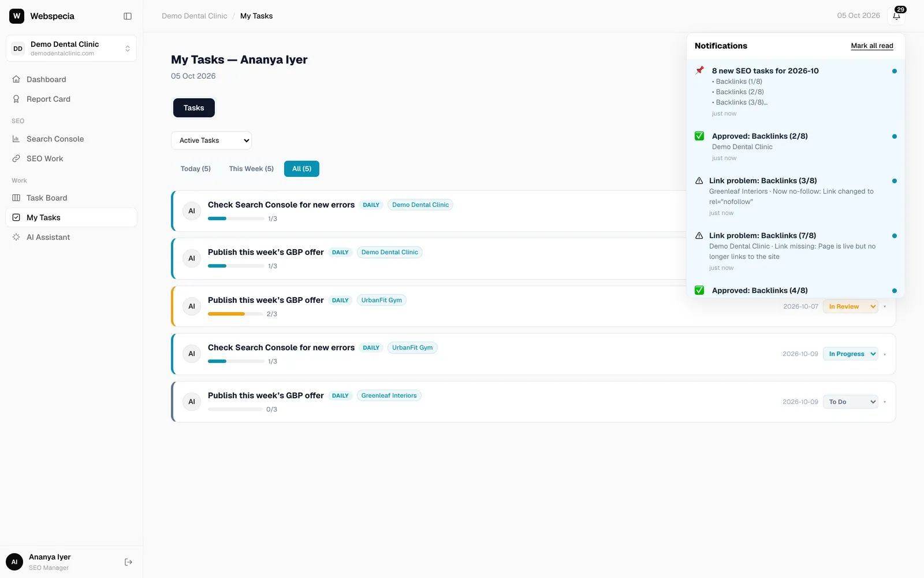Screen dimensions: 924x578
Task: Click the DD clinic avatar badge
Action: pos(18,49)
